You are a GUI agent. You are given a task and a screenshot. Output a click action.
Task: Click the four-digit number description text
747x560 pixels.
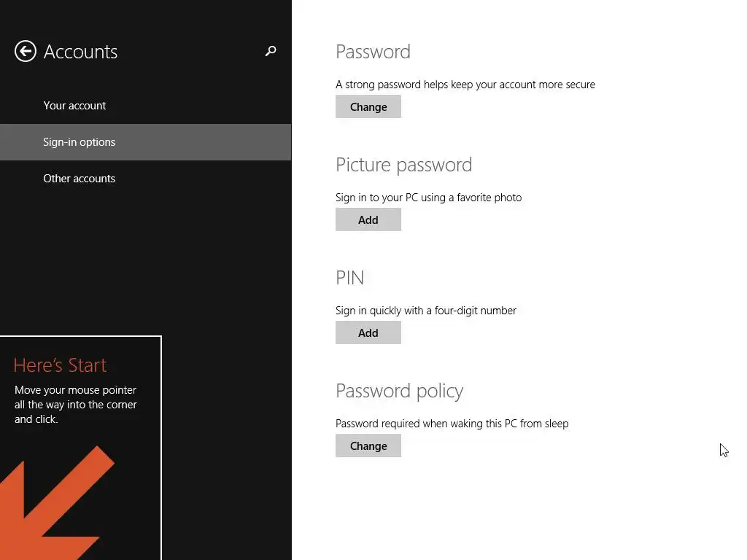click(425, 311)
